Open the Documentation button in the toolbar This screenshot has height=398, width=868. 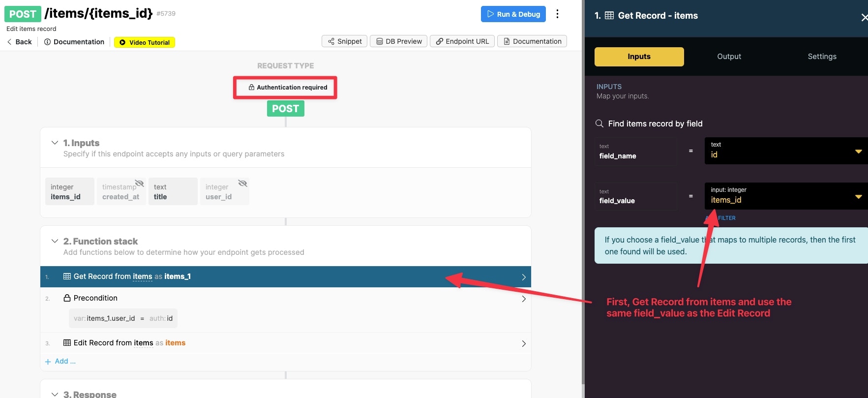coord(532,41)
